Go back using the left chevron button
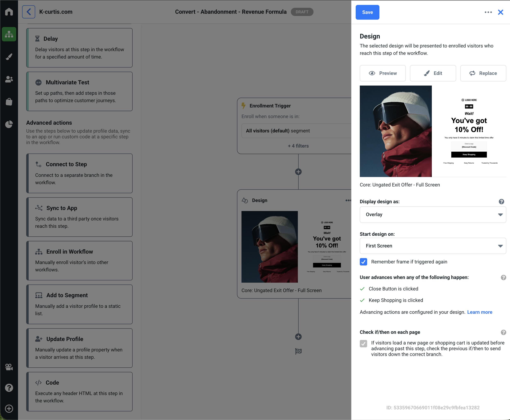The width and height of the screenshot is (510, 420). (x=28, y=12)
